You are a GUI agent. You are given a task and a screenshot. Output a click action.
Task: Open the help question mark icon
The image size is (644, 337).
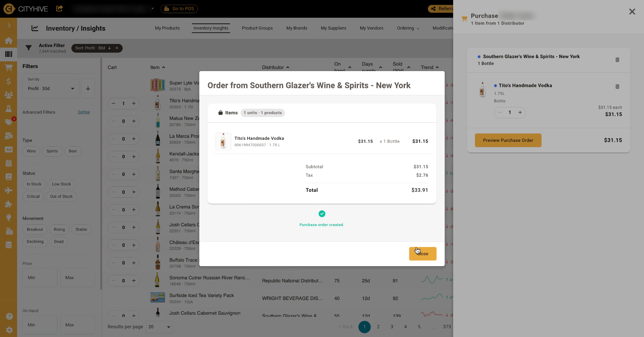coord(9,316)
